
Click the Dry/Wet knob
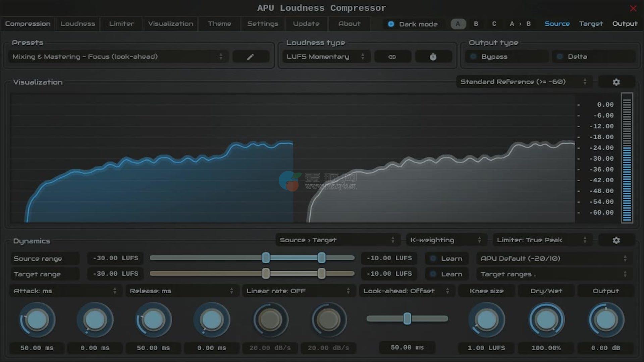pyautogui.click(x=546, y=320)
